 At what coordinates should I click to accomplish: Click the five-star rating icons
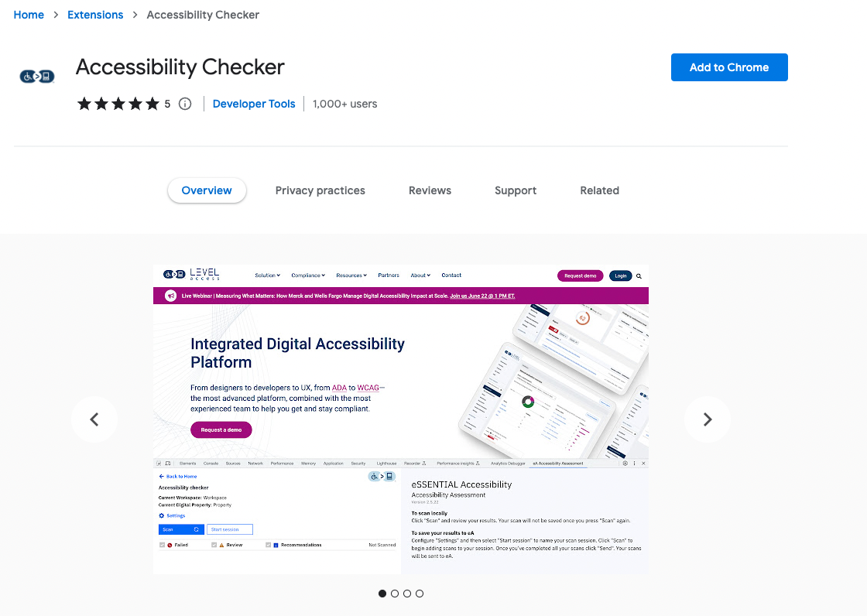click(x=118, y=104)
